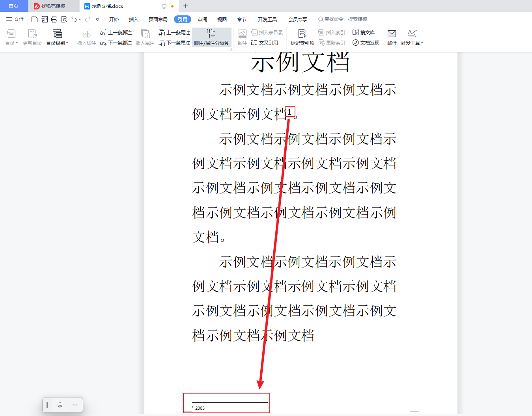
Task: Open 交叉引用 (Cross-reference) tool
Action: pyautogui.click(x=267, y=43)
